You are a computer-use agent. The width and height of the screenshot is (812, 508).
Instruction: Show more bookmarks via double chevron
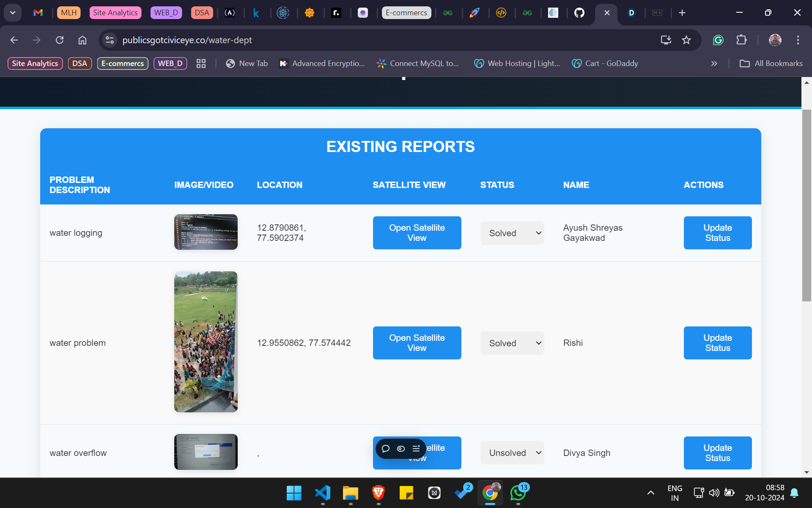coord(714,63)
